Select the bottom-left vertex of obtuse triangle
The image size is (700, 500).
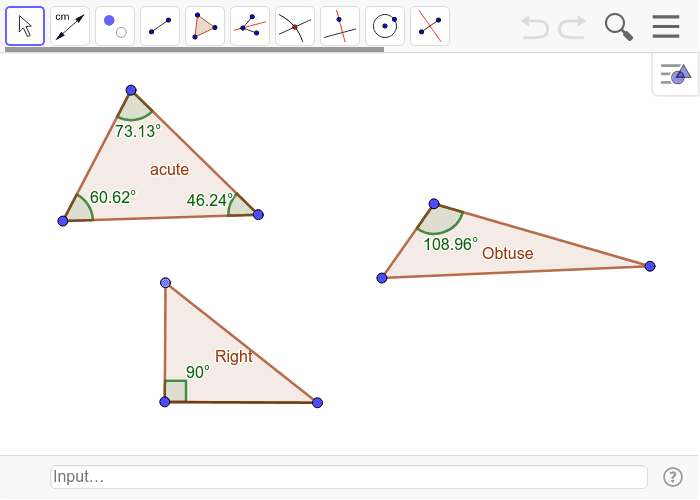pyautogui.click(x=382, y=278)
